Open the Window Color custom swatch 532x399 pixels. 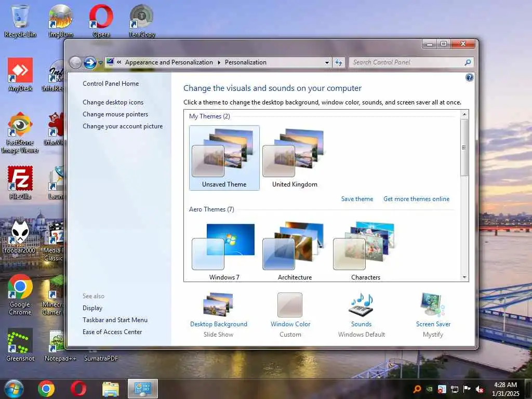290,304
